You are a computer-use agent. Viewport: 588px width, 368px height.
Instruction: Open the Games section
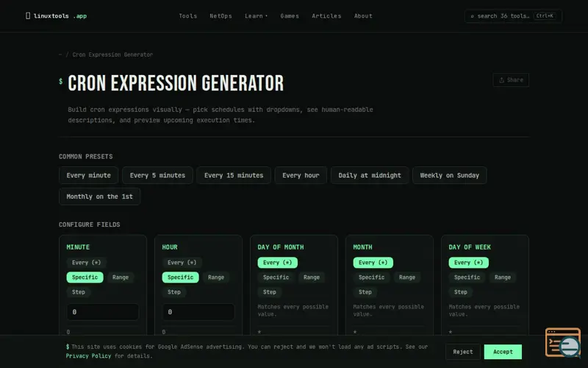click(290, 15)
